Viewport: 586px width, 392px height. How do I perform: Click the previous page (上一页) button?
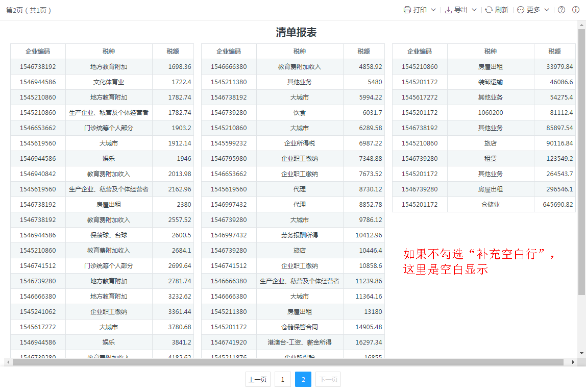pos(257,379)
